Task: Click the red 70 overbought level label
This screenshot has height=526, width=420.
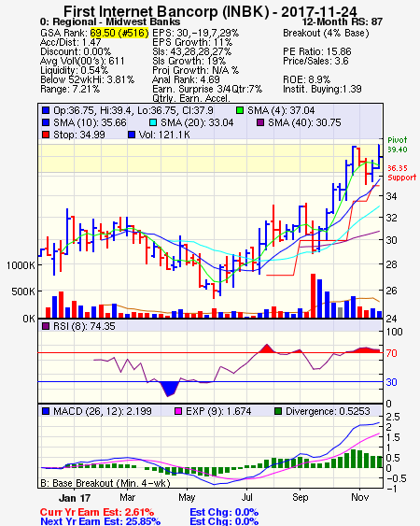Action: tap(391, 353)
